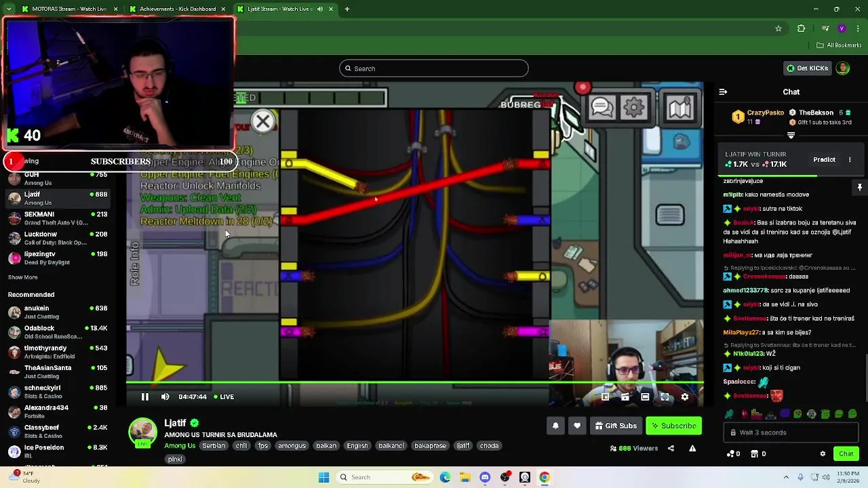
Task: Click the Windows taskbar search box
Action: (x=384, y=477)
